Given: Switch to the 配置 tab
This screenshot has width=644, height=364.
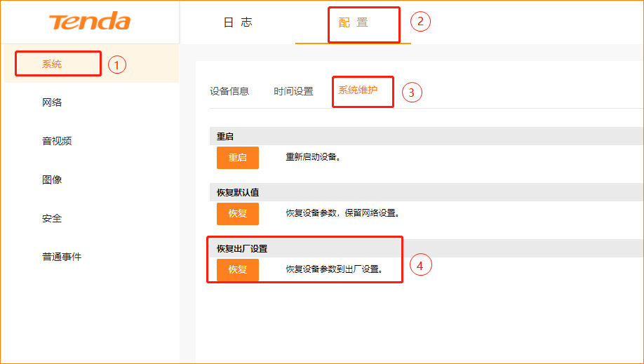Looking at the screenshot, I should [353, 22].
